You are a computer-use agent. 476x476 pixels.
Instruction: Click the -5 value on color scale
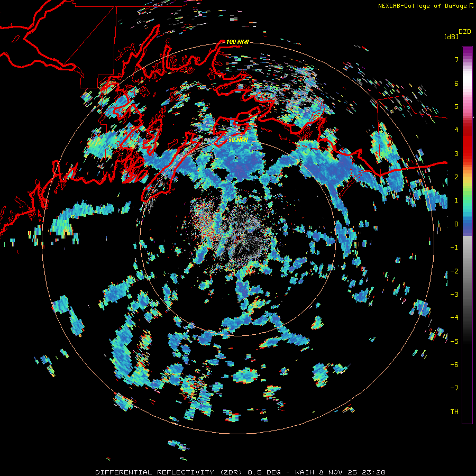point(454,342)
